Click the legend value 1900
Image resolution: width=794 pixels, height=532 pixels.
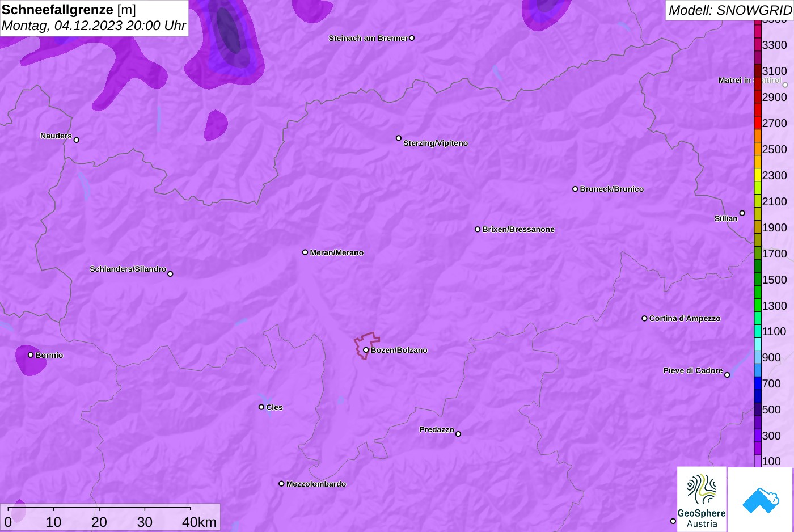click(774, 227)
